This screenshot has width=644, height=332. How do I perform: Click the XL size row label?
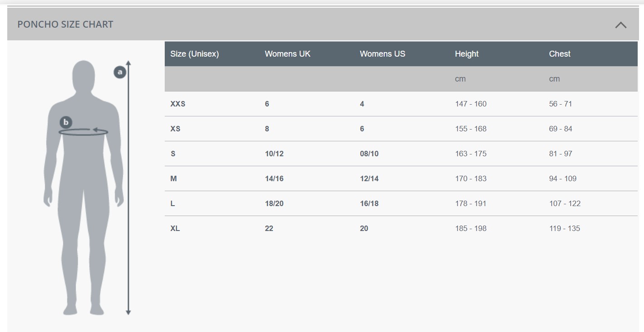175,229
